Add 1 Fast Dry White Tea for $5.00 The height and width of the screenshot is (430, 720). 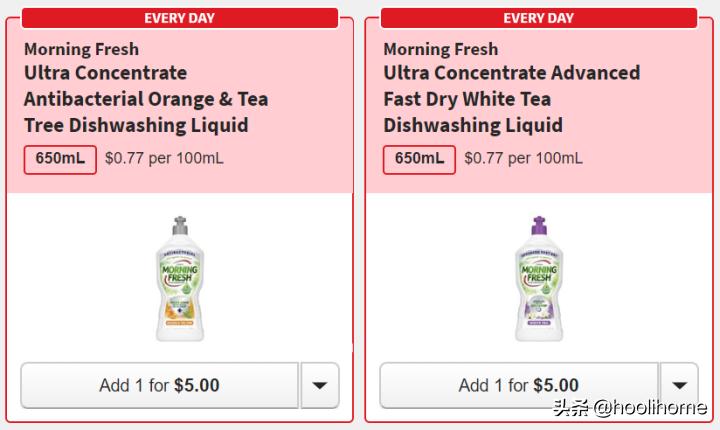point(519,385)
